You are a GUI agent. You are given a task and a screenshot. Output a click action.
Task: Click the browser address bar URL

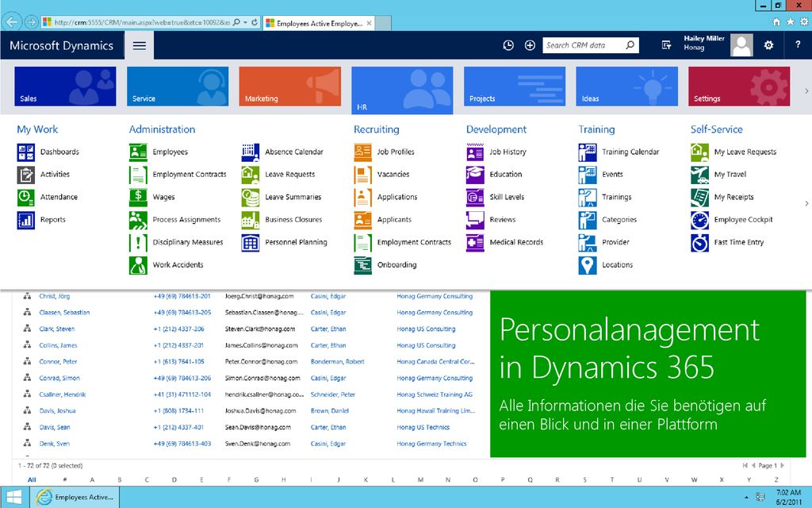[141, 23]
